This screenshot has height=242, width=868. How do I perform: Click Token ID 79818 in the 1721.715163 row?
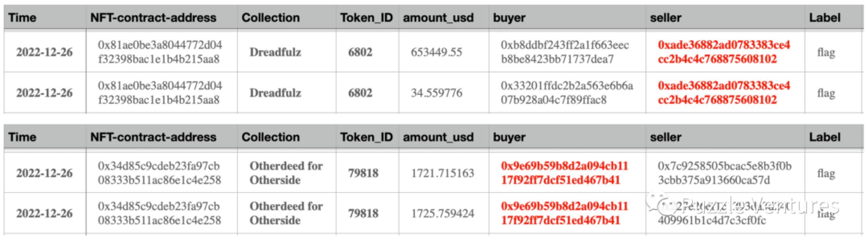pyautogui.click(x=363, y=173)
